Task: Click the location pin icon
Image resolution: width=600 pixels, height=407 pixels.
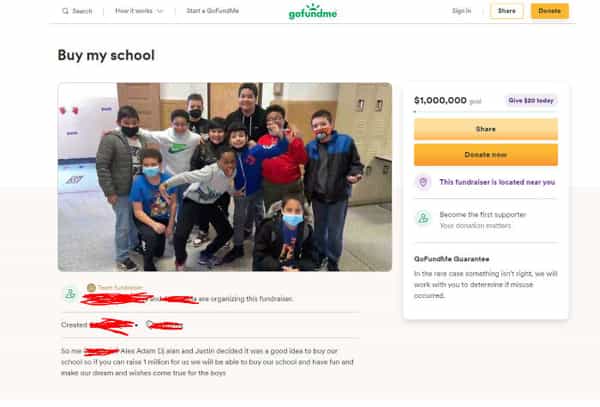Action: point(423,182)
